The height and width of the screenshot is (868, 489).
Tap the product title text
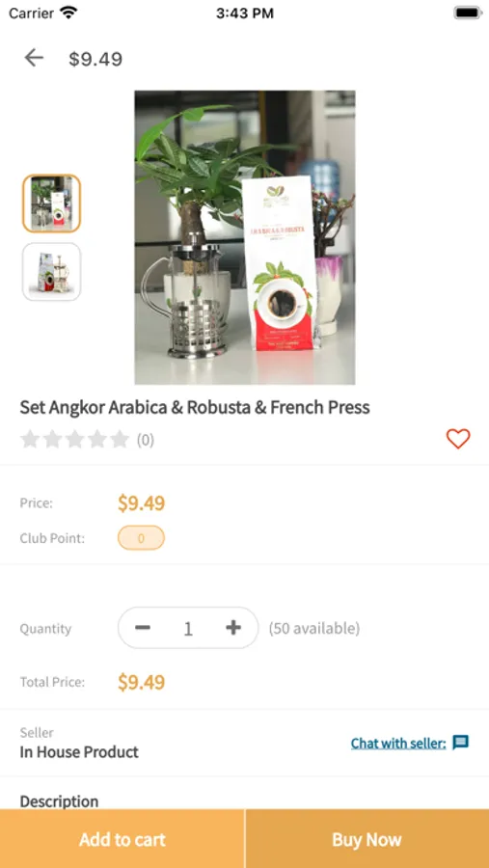(195, 407)
